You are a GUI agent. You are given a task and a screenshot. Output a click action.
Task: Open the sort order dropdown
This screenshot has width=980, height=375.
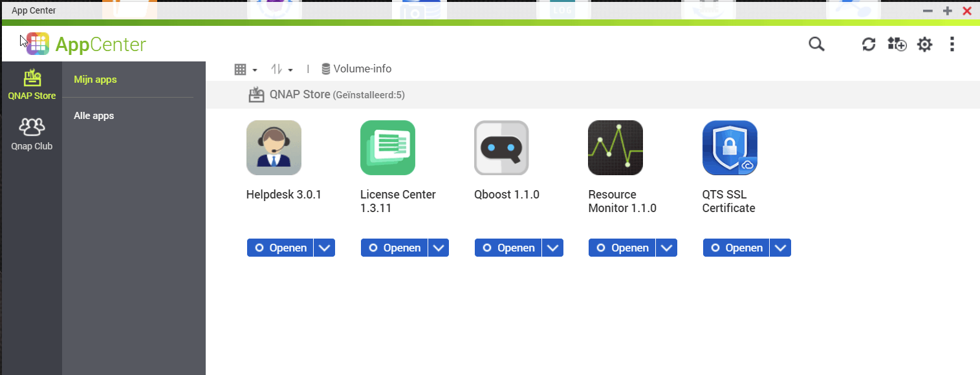coord(282,69)
